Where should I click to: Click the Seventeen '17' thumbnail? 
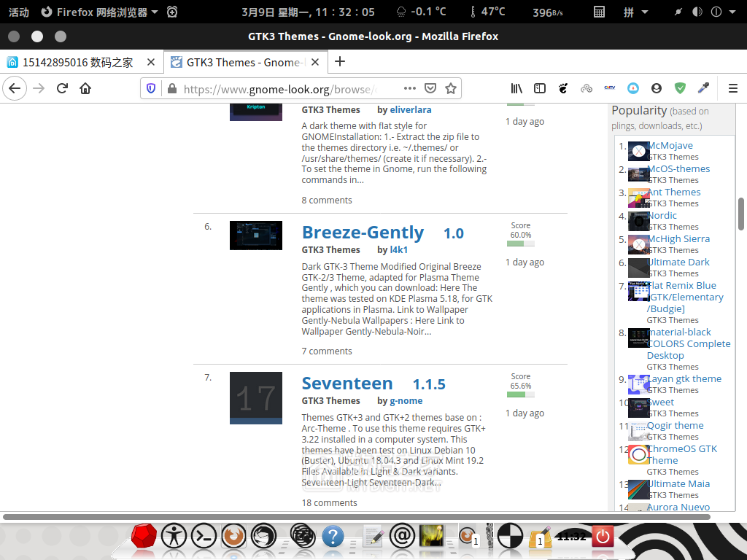(256, 397)
